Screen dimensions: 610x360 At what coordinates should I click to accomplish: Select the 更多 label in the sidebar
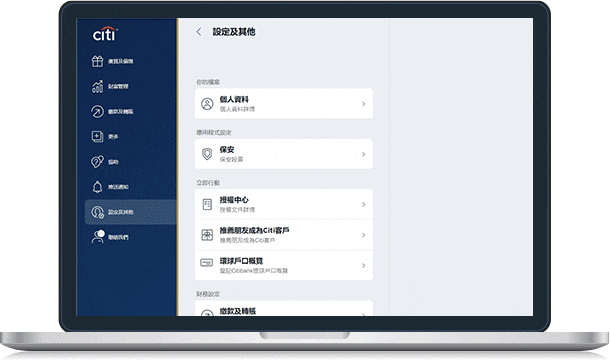pyautogui.click(x=113, y=137)
